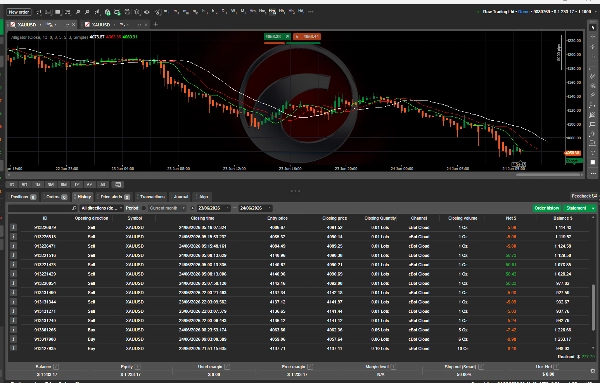Click the Order history button
This screenshot has width=600, height=383.
pos(547,208)
